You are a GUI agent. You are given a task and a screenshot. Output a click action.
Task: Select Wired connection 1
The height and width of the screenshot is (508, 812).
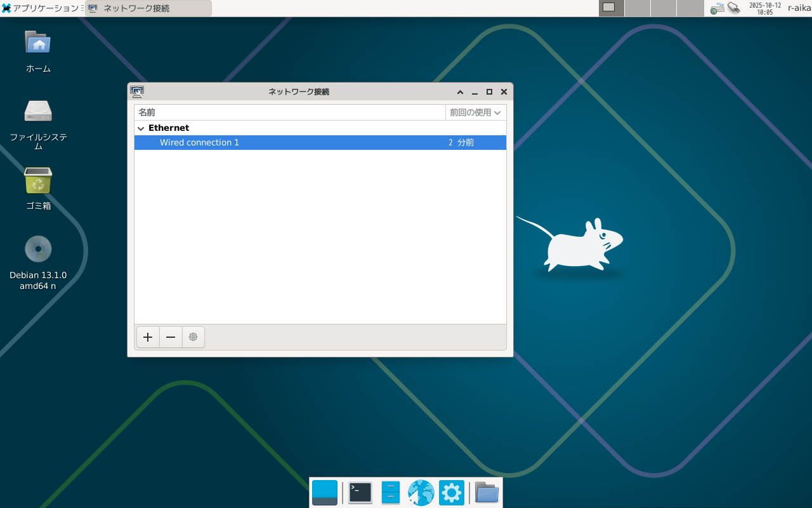pos(199,143)
